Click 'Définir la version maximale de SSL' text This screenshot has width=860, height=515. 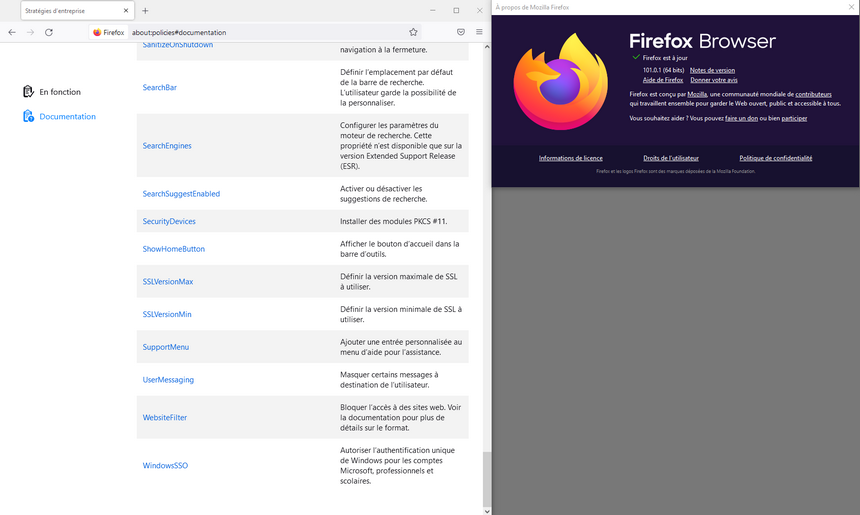[x=399, y=281]
